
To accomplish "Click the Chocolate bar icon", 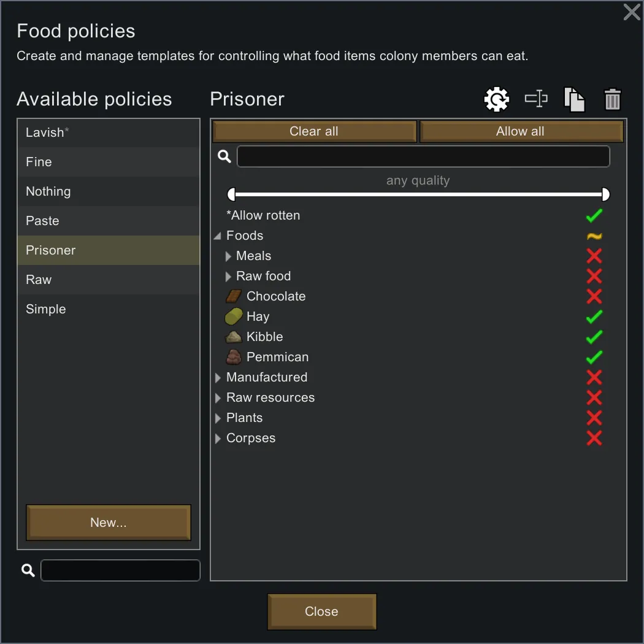I will [x=234, y=296].
